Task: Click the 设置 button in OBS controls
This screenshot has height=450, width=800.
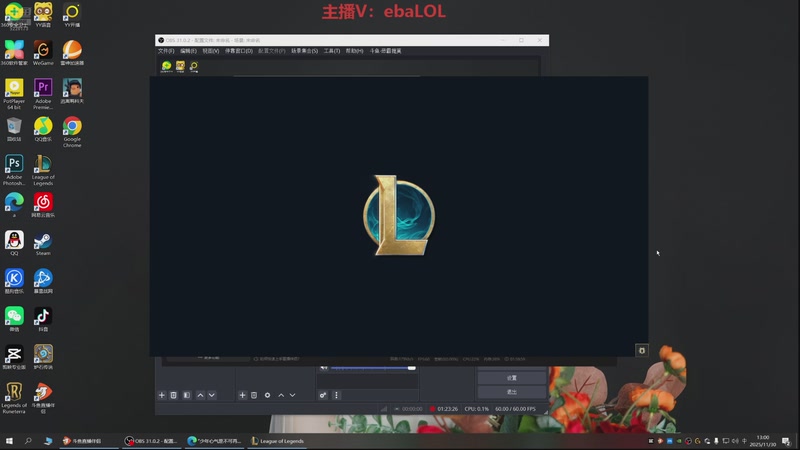Action: (x=512, y=378)
